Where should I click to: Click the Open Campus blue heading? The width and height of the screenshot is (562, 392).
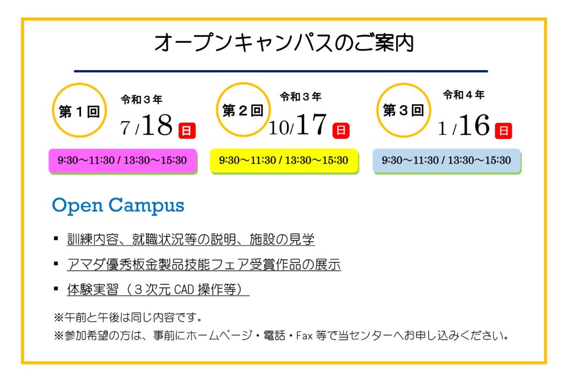[118, 206]
